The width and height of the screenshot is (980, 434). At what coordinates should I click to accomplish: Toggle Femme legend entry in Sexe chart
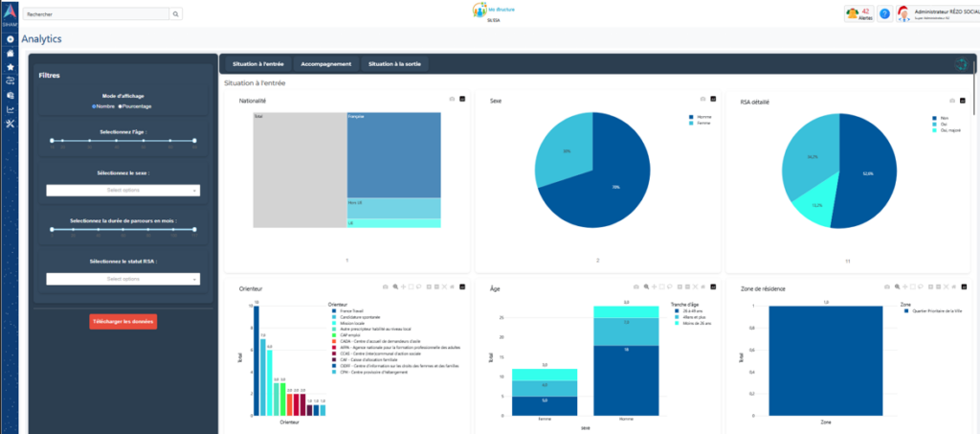(703, 124)
